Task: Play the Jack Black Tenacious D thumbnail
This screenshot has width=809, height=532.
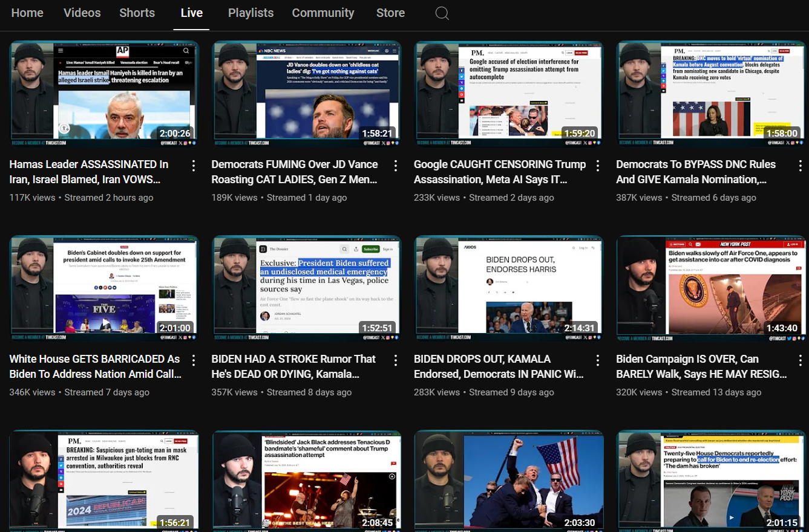Action: pyautogui.click(x=306, y=481)
